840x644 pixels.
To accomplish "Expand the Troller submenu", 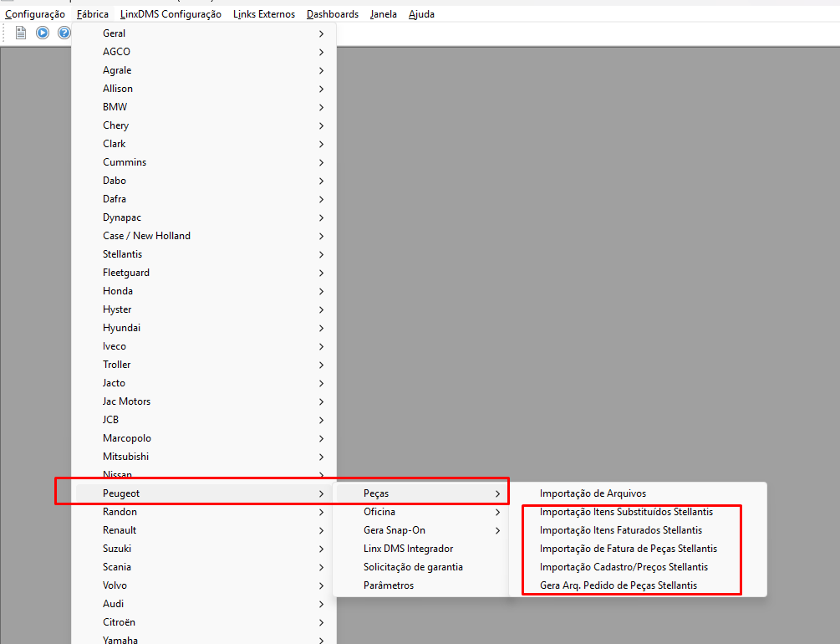I will pyautogui.click(x=204, y=365).
